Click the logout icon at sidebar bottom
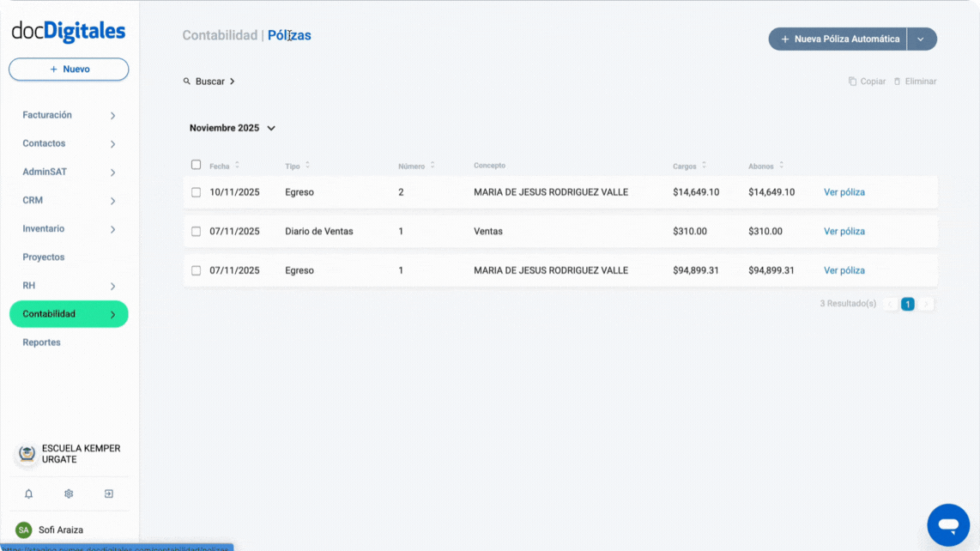The width and height of the screenshot is (980, 551). (108, 493)
